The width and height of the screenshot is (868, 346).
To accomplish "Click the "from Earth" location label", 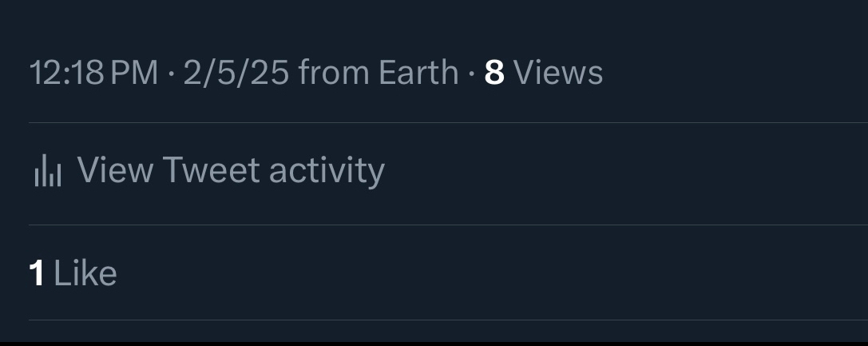I will [x=378, y=74].
